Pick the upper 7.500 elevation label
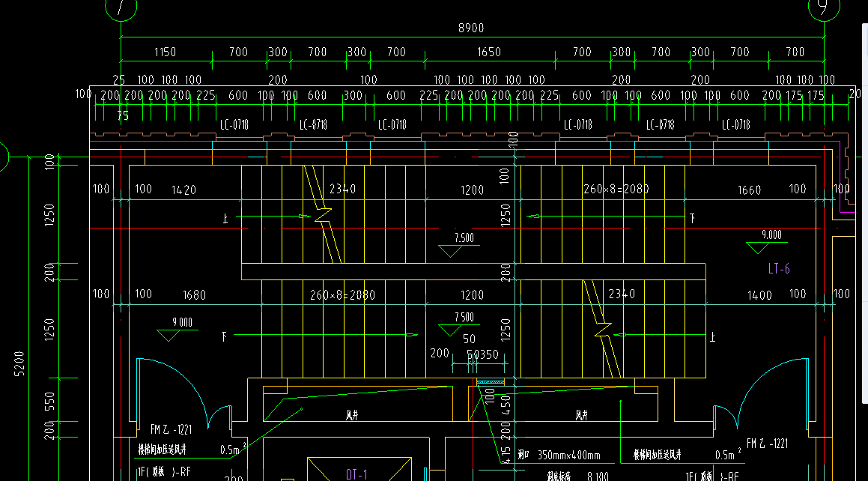This screenshot has width=868, height=481. pyautogui.click(x=464, y=238)
